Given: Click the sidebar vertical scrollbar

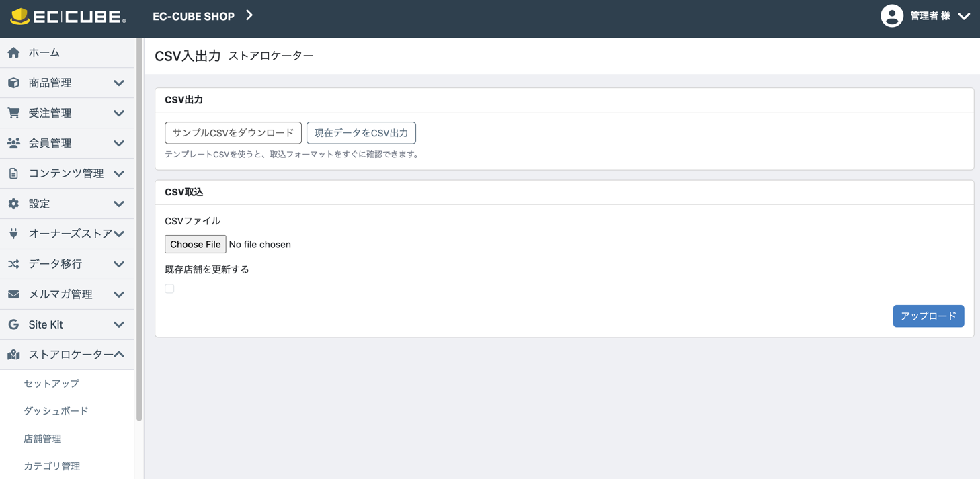Looking at the screenshot, I should pos(139,230).
